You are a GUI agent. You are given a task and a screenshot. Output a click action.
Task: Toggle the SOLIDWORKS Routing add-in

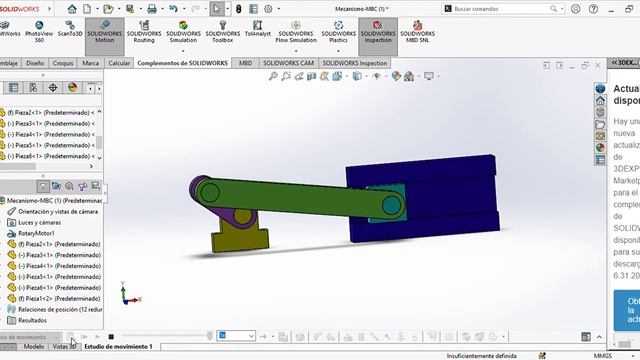144,32
